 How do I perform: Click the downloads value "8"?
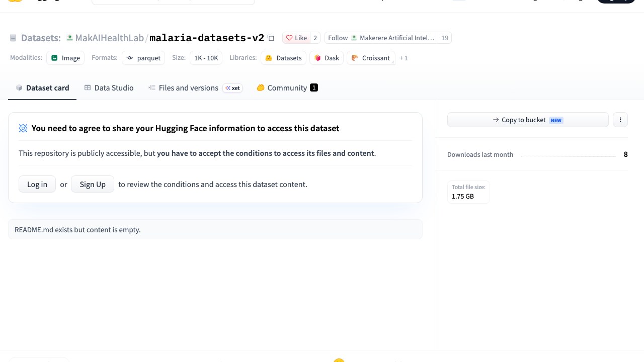point(625,154)
